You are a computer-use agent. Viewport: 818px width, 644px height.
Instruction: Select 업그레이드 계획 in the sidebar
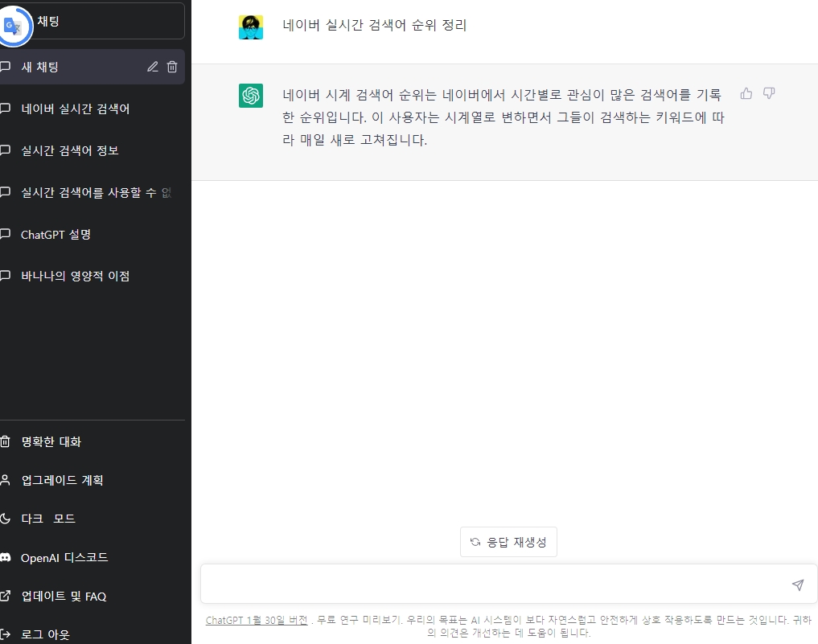[92, 480]
